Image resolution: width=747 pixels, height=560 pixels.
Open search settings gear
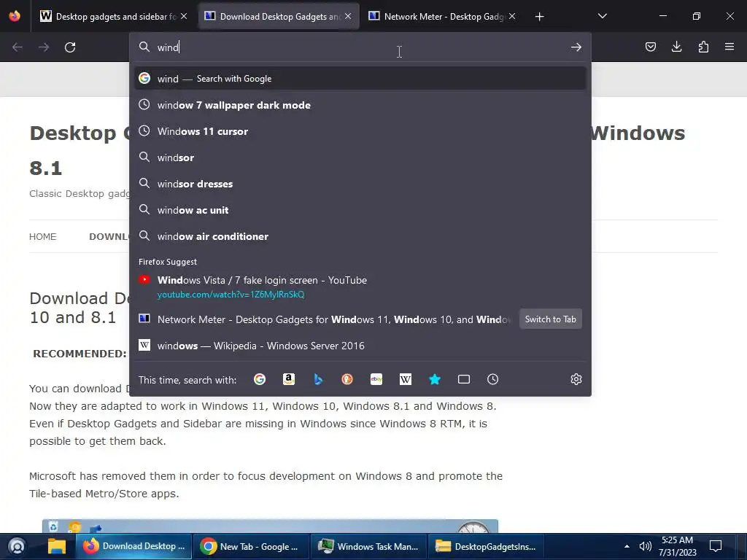pos(576,379)
